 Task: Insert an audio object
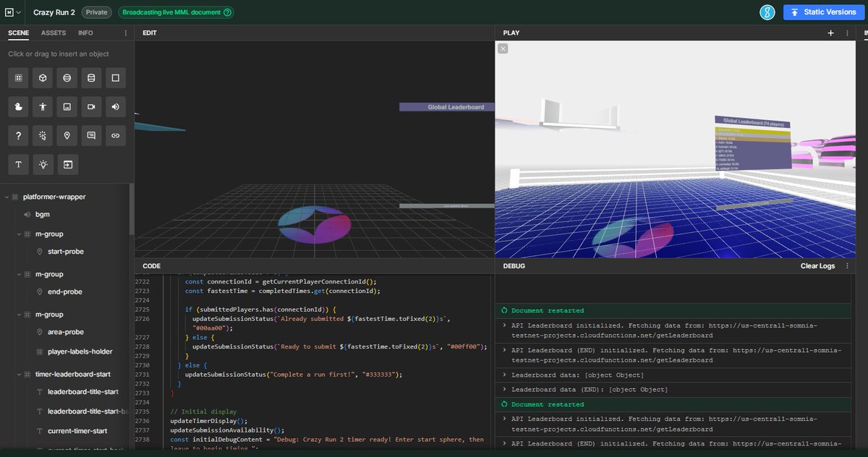coord(115,106)
